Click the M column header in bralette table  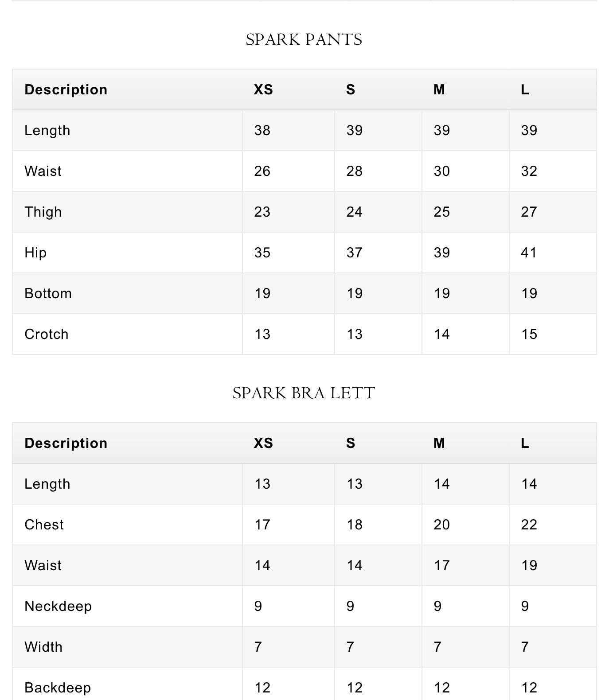(439, 443)
